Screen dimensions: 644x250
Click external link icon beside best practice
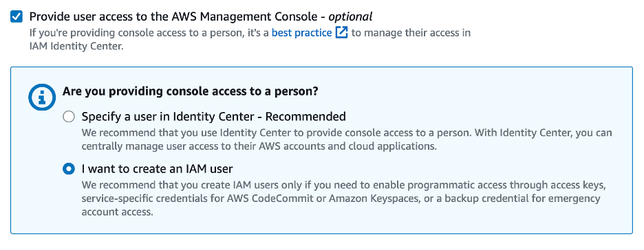pyautogui.click(x=341, y=33)
